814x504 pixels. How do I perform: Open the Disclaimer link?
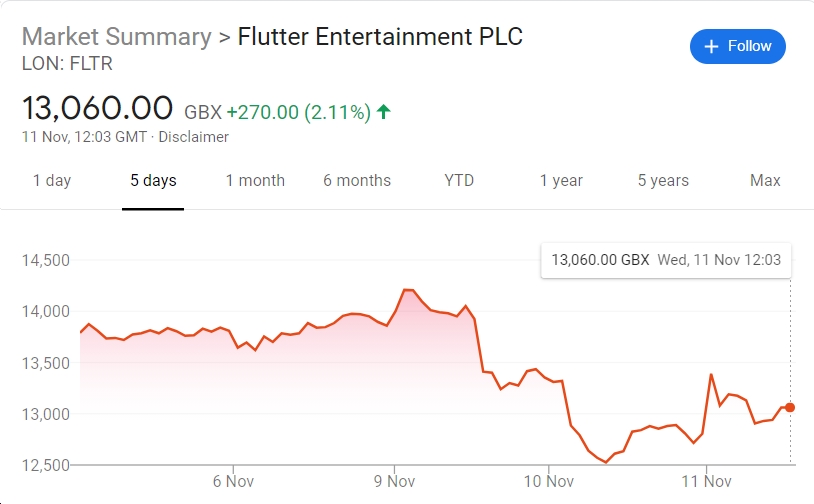194,137
